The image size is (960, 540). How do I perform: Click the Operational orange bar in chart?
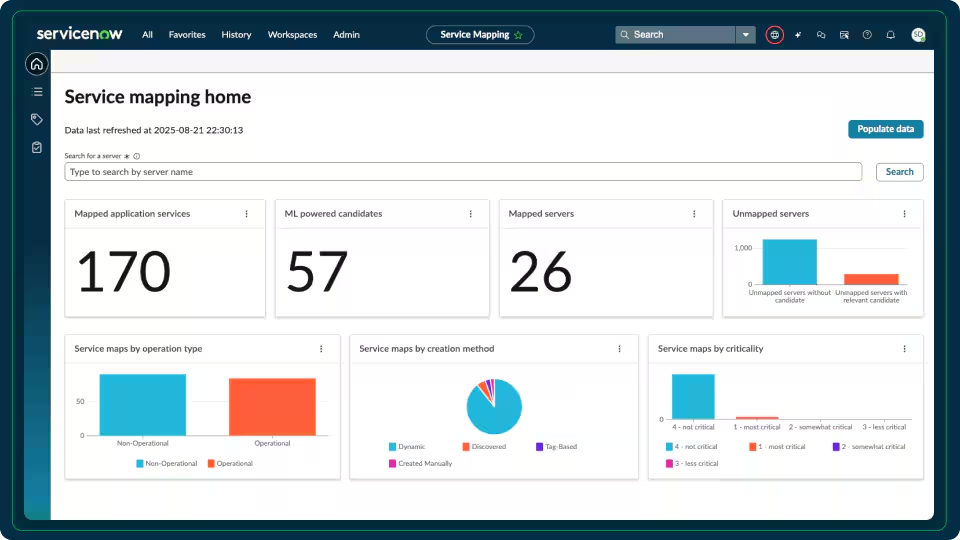pos(272,407)
